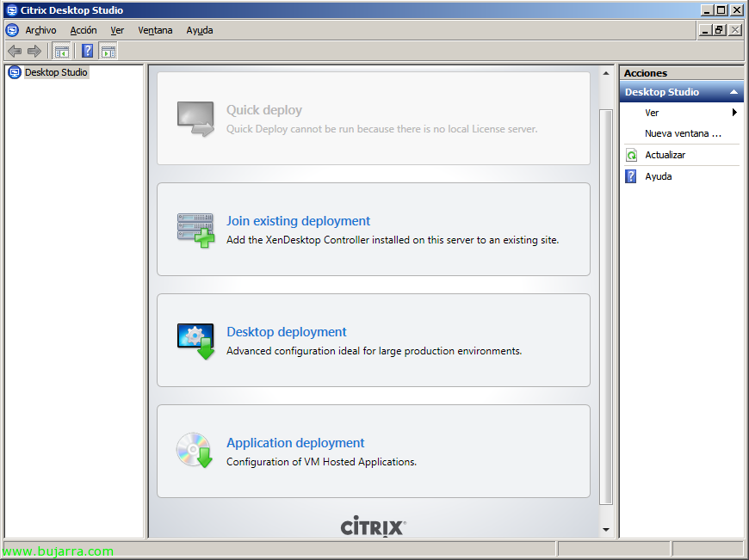This screenshot has width=749, height=560.
Task: Click the Join existing deployment server icon
Action: pyautogui.click(x=195, y=230)
